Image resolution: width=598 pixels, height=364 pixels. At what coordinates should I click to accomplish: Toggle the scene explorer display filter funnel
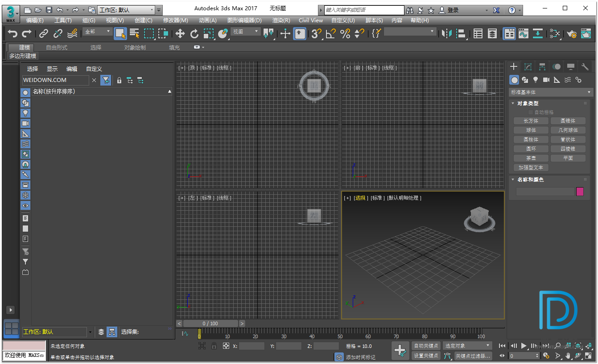106,80
